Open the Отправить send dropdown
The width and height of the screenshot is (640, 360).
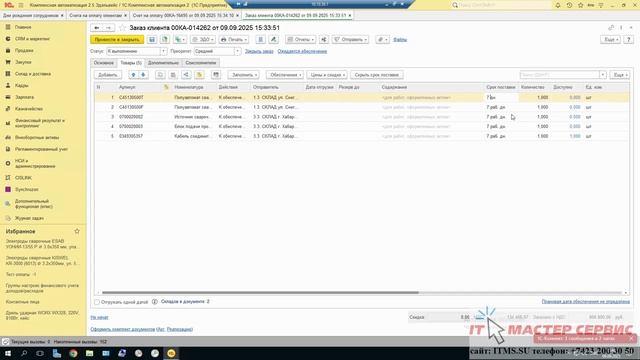(x=350, y=40)
